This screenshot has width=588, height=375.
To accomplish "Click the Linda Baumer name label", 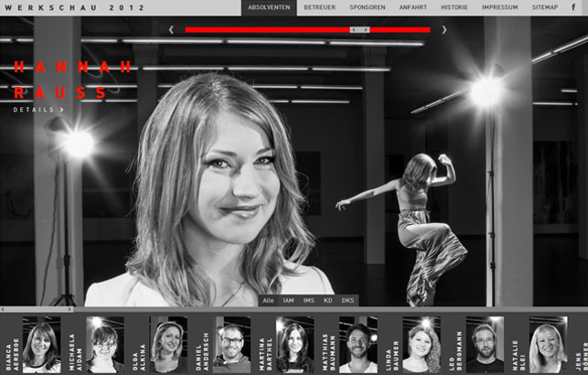I will [x=392, y=356].
